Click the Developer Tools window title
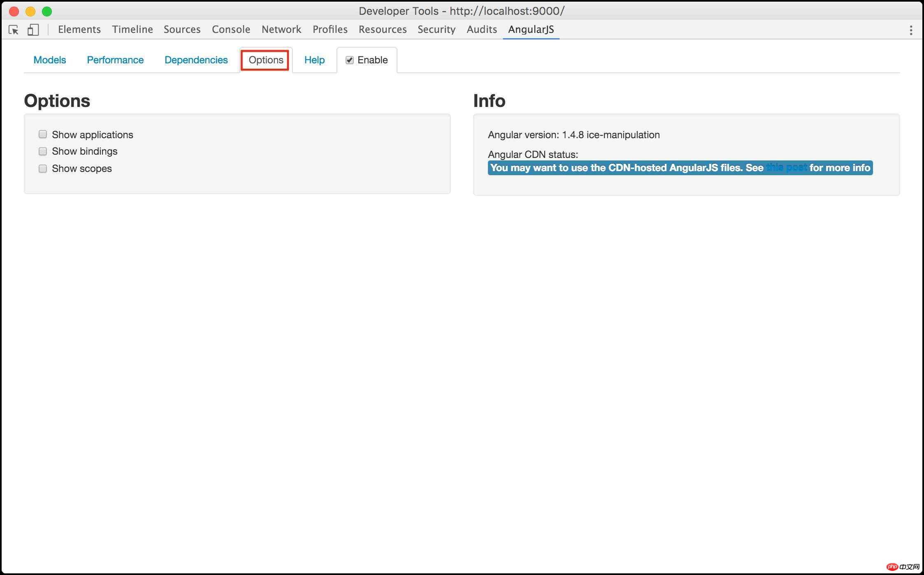This screenshot has width=924, height=575. coord(462,11)
